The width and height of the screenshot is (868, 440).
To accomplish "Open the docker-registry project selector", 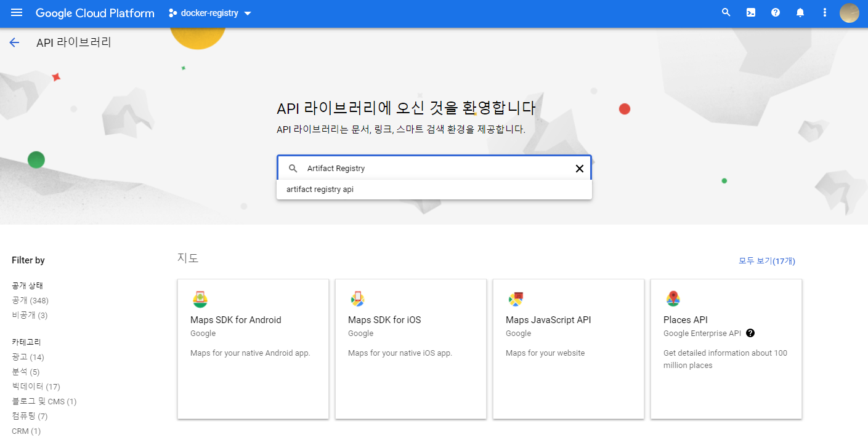I will (x=210, y=13).
